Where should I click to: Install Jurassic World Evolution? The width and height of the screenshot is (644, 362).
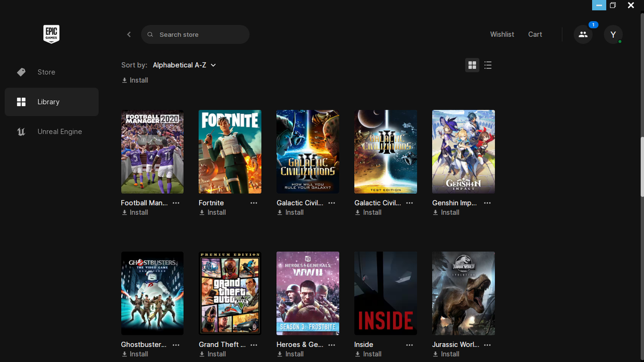pyautogui.click(x=446, y=354)
